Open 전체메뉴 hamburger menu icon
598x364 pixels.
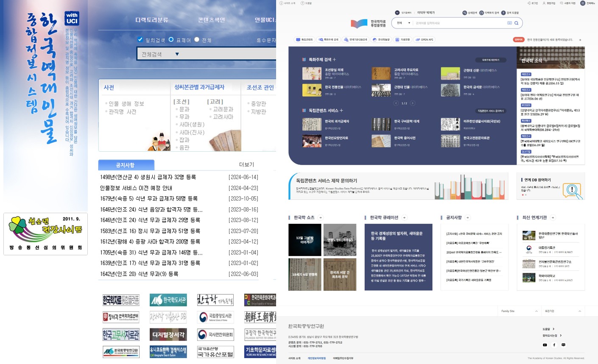point(583,3)
